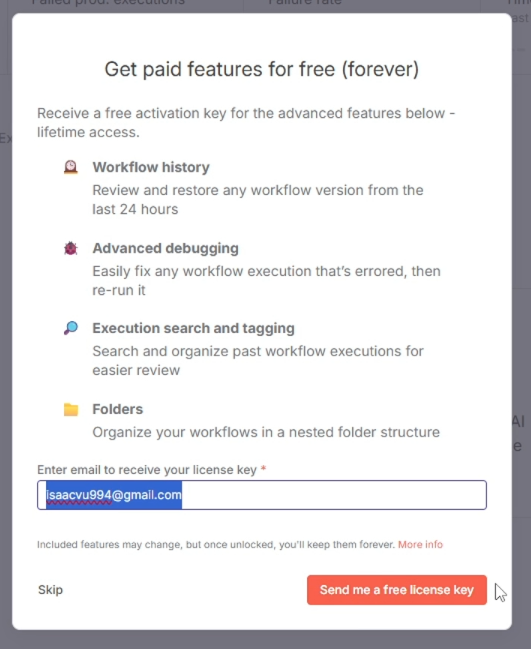Open the More info link

tap(420, 544)
